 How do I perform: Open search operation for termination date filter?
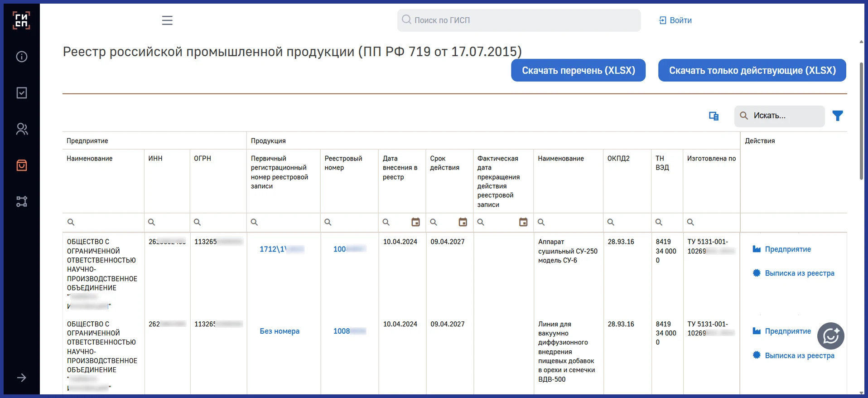pos(481,222)
